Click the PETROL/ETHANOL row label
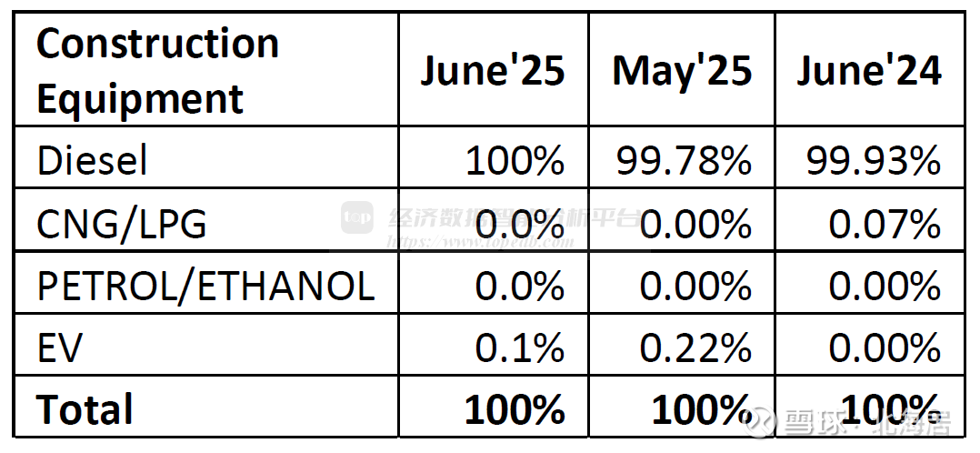Image resolution: width=980 pixels, height=453 pixels. tap(205, 287)
